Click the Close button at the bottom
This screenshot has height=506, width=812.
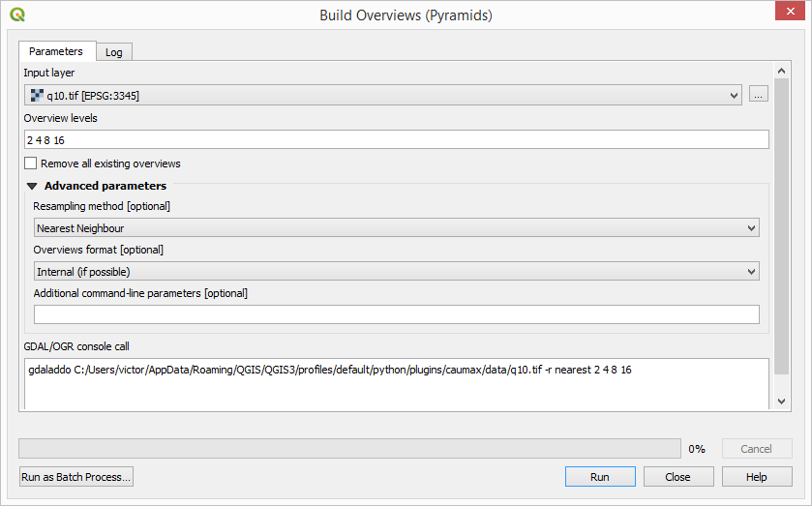(678, 476)
